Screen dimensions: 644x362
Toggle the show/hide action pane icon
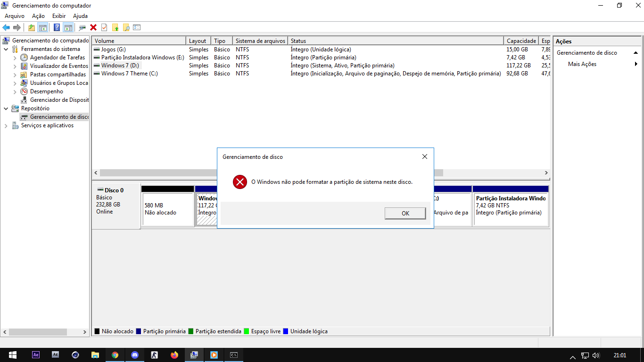pyautogui.click(x=68, y=27)
